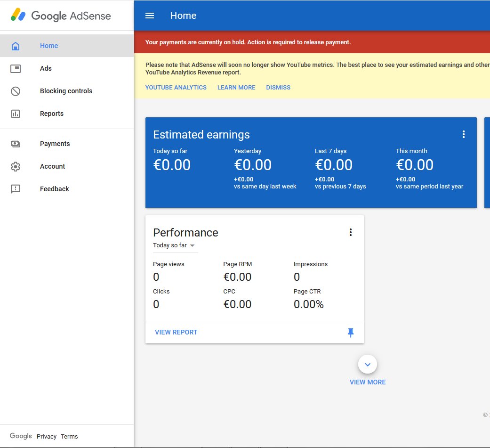
Task: Click the Clicks label
Action: (161, 291)
